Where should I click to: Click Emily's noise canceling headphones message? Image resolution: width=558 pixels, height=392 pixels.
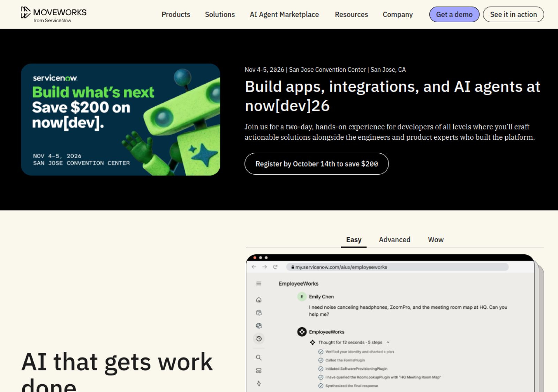point(408,311)
